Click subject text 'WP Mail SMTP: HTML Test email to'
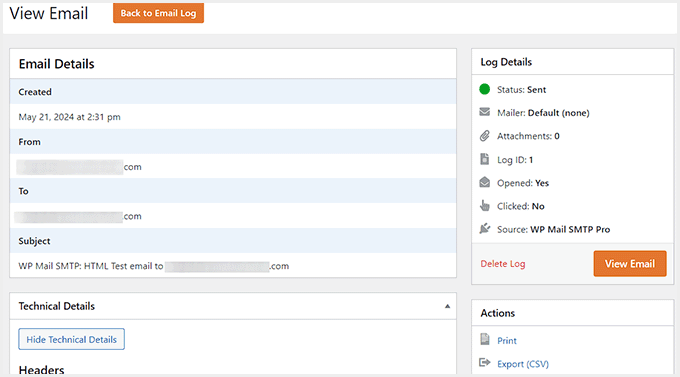680x377 pixels. tap(91, 266)
